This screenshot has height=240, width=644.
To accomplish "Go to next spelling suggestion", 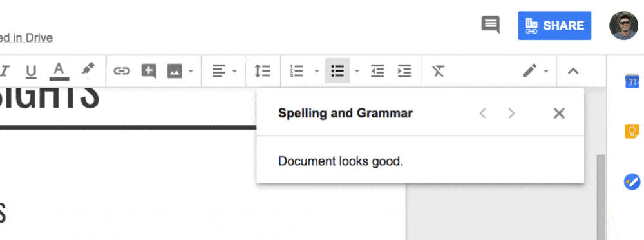I will 511,113.
